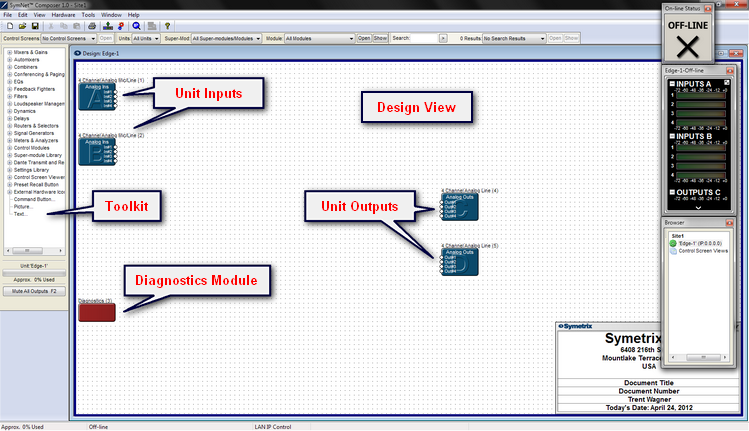Screen dimensions: 749x431
Task: Expand the Delays toolkit category
Action: pyautogui.click(x=10, y=119)
